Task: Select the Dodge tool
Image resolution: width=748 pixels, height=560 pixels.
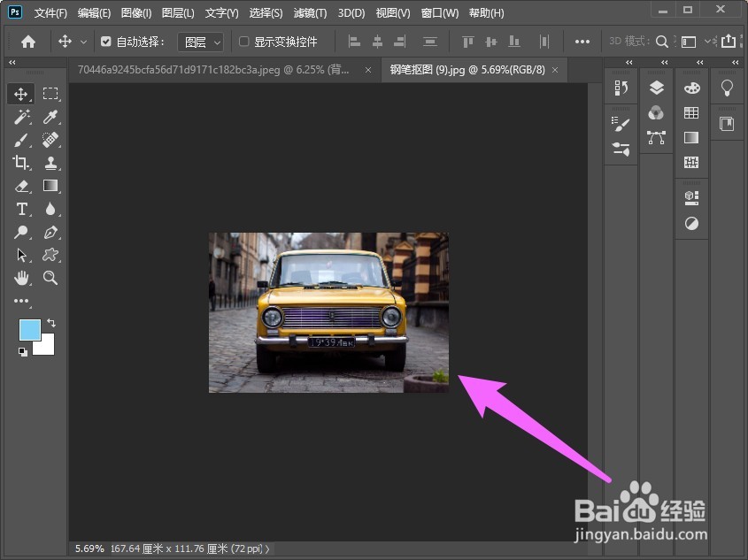Action: click(x=21, y=232)
